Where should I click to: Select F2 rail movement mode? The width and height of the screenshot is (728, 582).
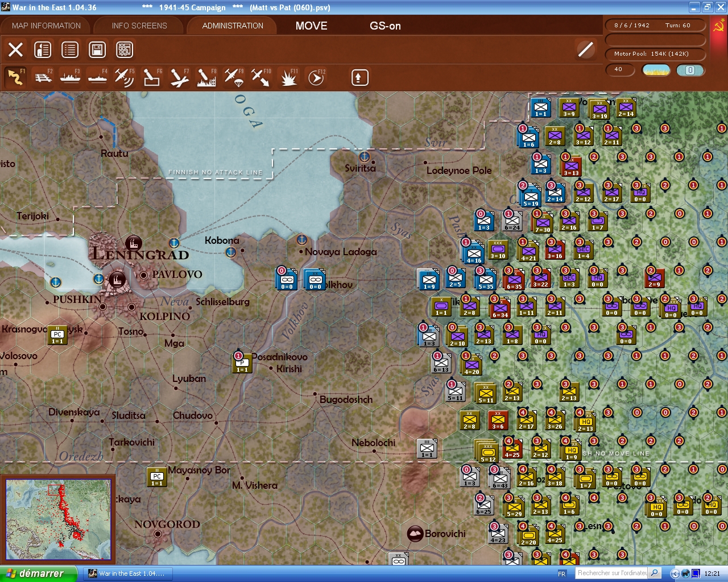(43, 77)
